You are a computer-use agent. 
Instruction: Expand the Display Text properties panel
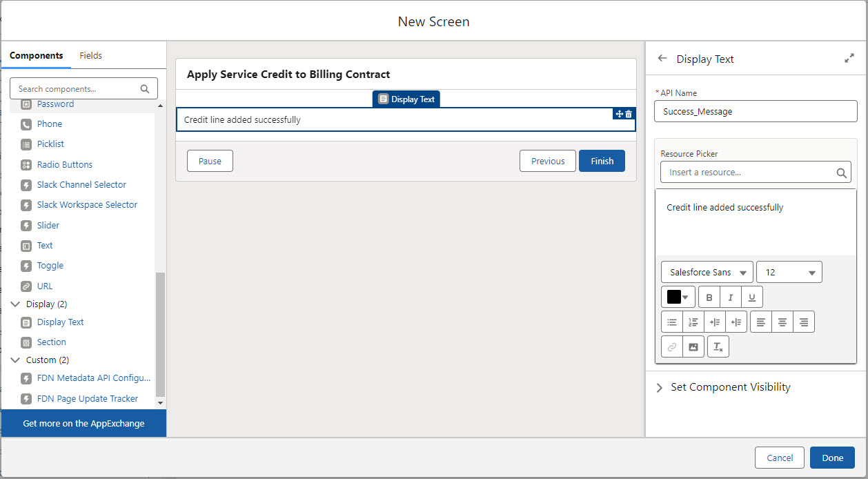849,59
